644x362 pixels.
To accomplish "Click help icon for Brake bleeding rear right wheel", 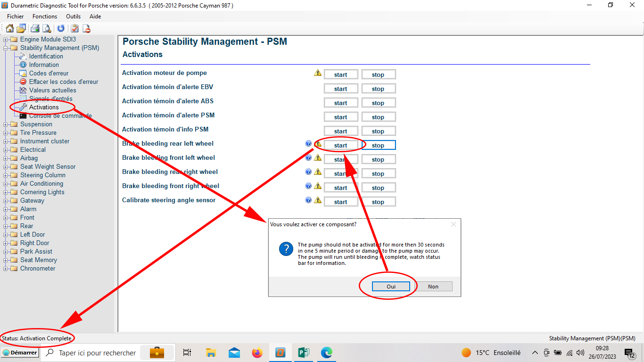I will click(309, 172).
